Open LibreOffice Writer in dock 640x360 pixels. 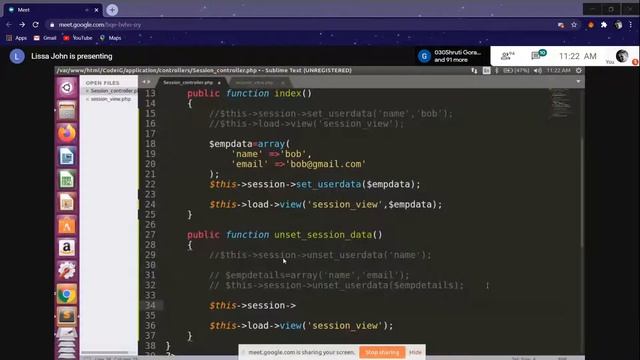tap(67, 157)
